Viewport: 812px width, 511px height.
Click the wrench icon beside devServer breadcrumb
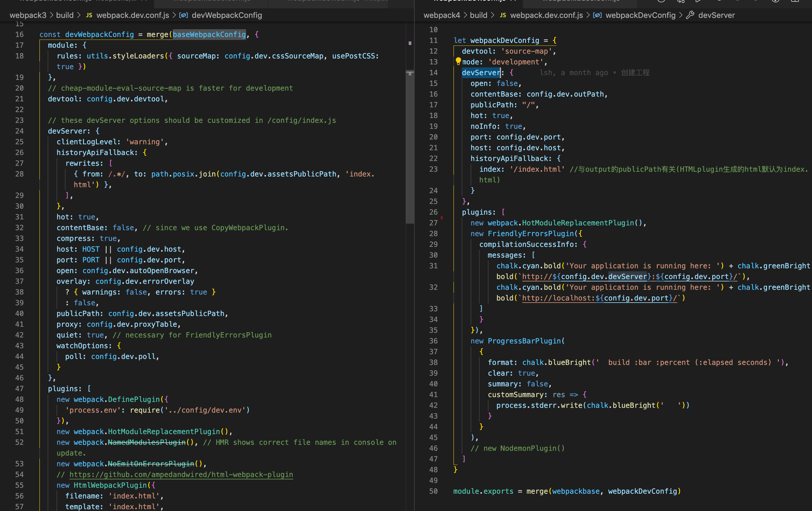point(690,15)
